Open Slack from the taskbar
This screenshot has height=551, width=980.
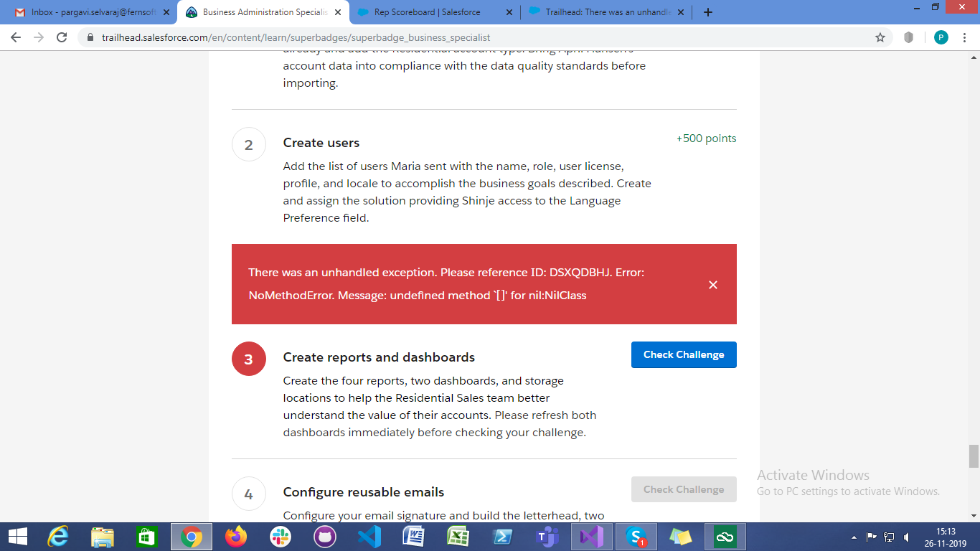click(x=281, y=537)
